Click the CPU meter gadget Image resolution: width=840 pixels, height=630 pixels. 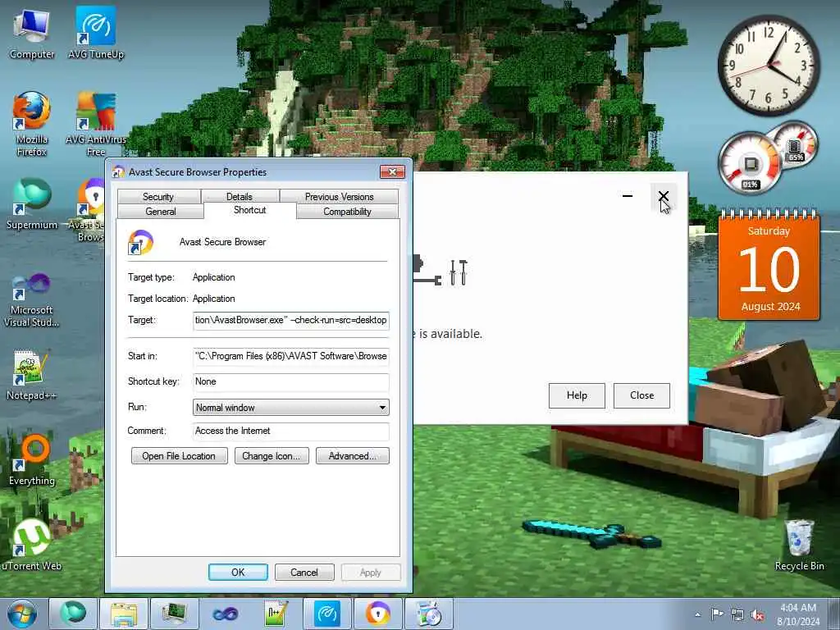click(750, 163)
